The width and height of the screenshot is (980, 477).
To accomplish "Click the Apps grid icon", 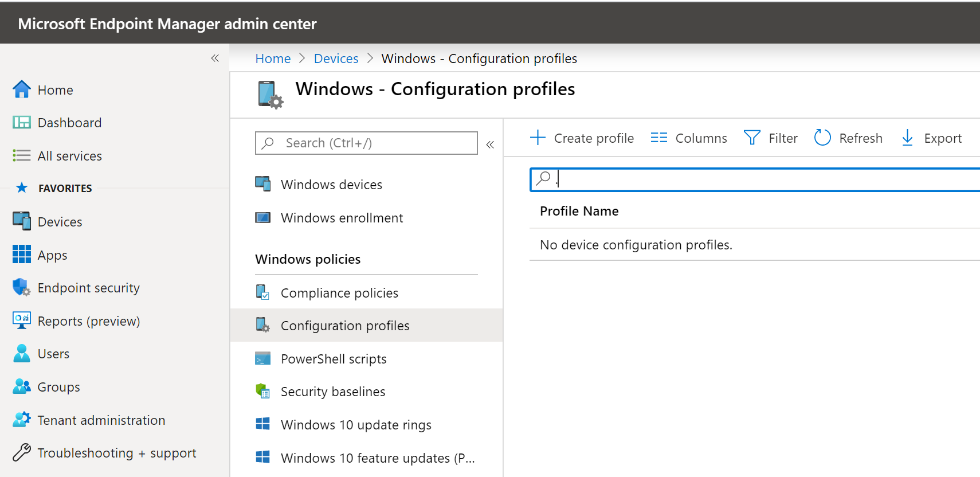I will 22,254.
